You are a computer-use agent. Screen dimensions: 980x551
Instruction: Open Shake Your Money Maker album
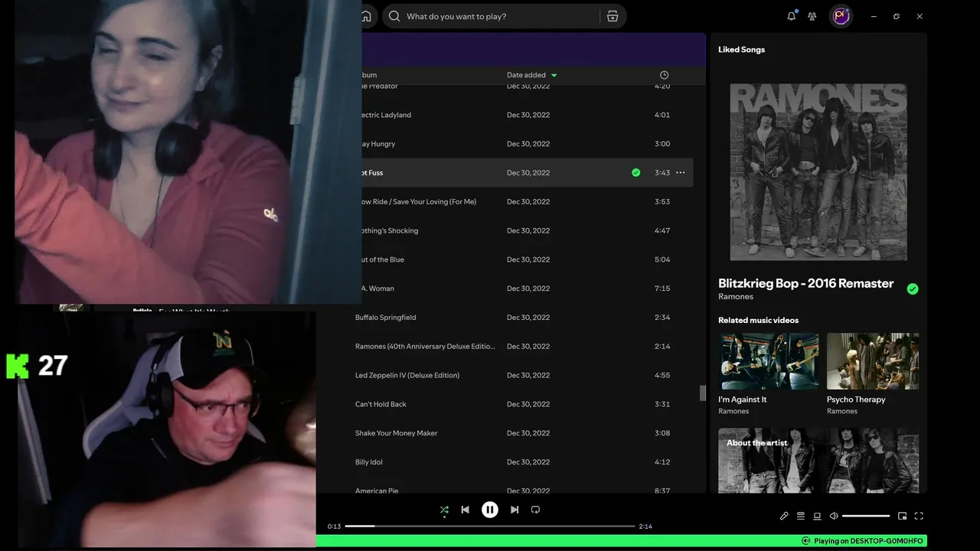(397, 433)
